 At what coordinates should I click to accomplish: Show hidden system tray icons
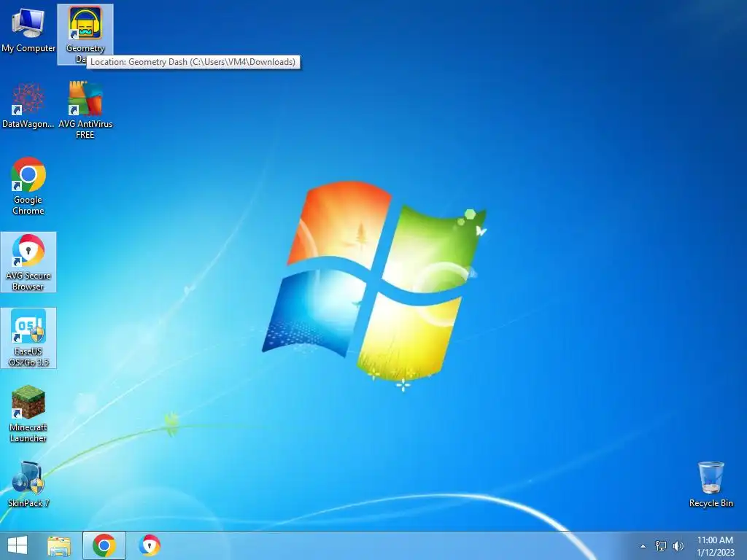click(643, 546)
